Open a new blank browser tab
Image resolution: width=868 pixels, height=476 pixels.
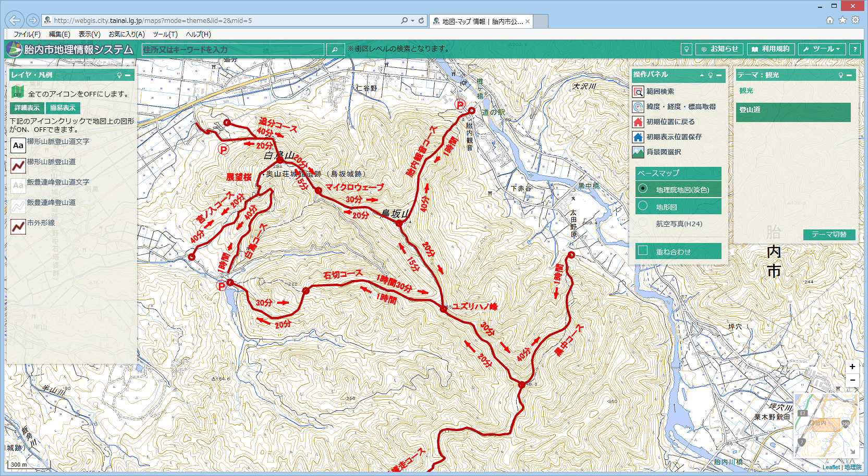click(541, 21)
